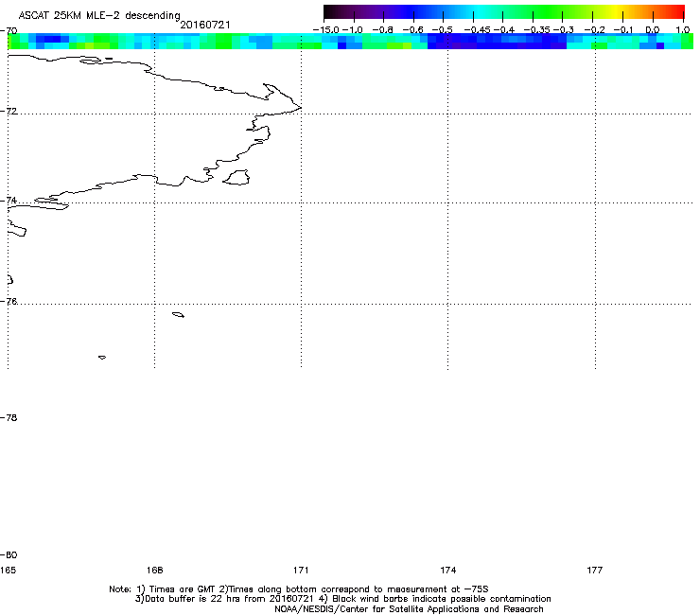Viewport: 700px width, 615px height.
Task: Click longitude axis label 168
Action: [x=154, y=570]
